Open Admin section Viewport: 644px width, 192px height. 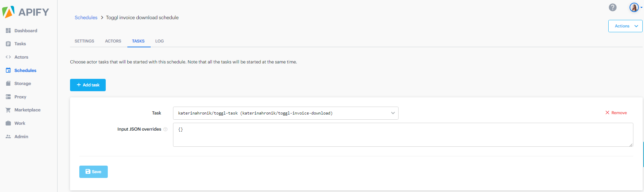21,136
